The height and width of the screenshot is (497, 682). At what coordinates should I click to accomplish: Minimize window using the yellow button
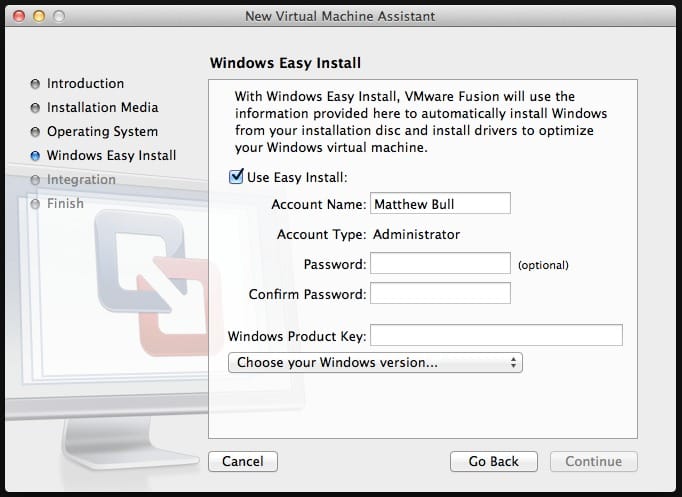click(39, 16)
